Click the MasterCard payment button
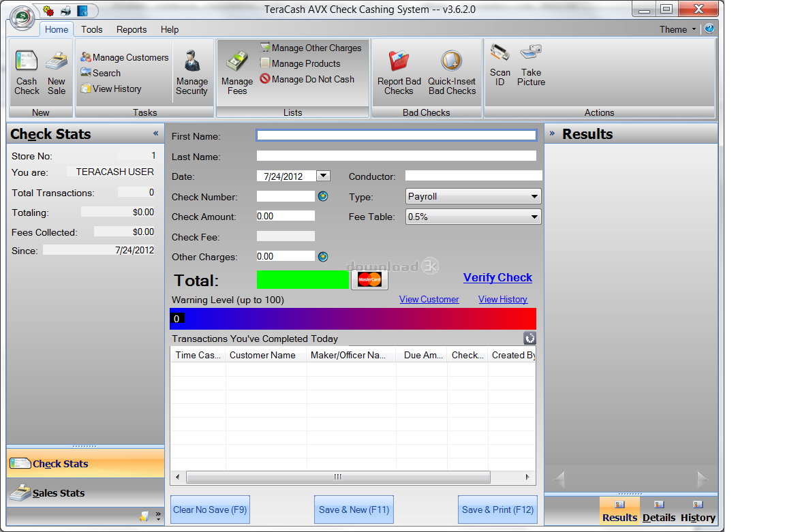Screen dimensions: 785x532 [369, 280]
